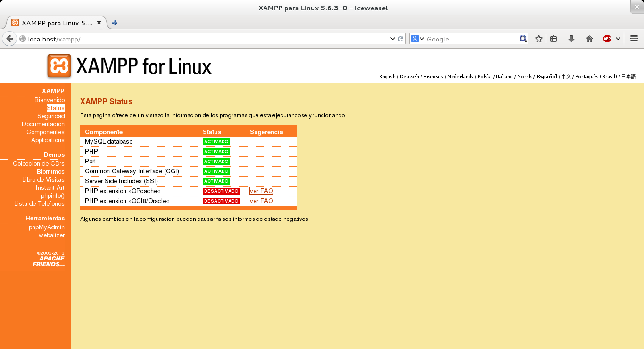
Task: Switch language to 中文
Action: click(x=566, y=76)
